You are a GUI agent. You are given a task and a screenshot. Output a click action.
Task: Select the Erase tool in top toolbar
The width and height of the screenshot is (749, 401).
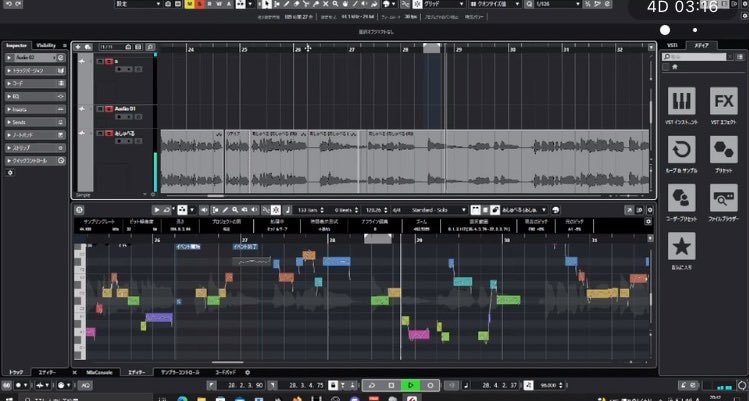[296, 4]
